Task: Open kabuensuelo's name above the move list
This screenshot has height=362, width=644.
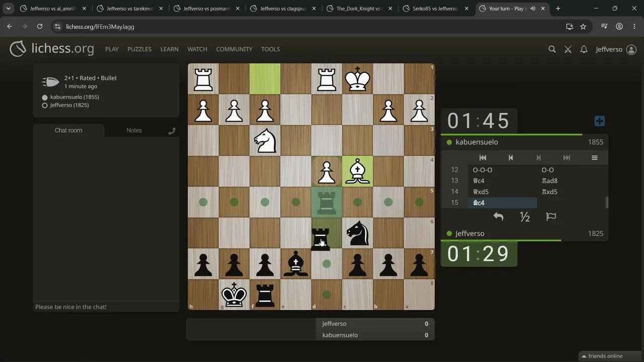Action: [x=477, y=142]
